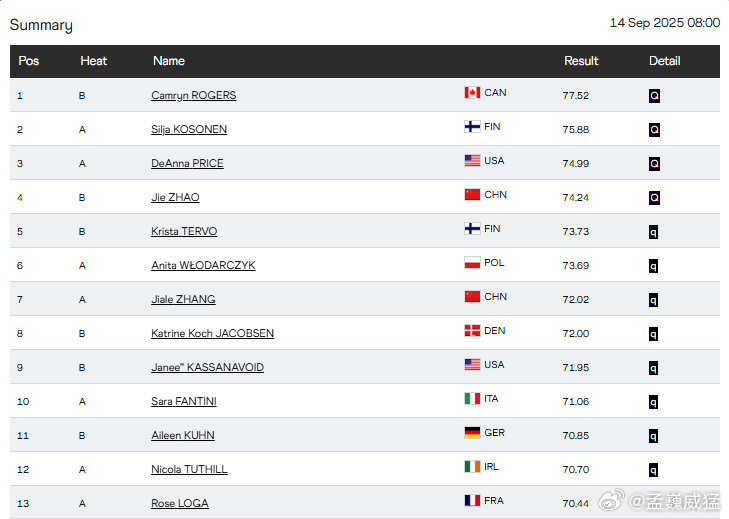Open Anita WŁODARCZYK profile link
The width and height of the screenshot is (729, 519).
(x=203, y=266)
